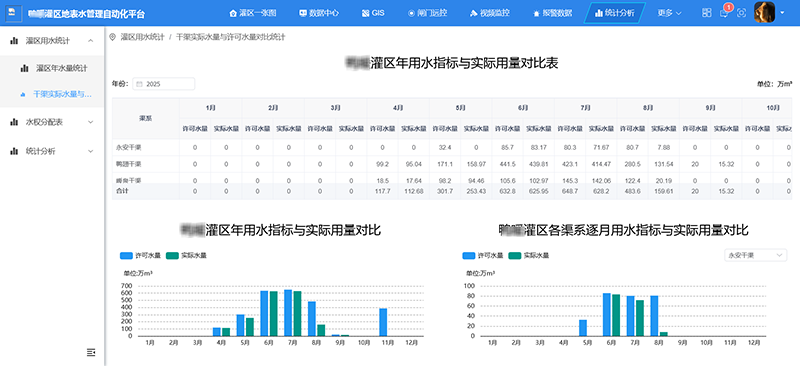Open the 灌区一张图 home tab
800x366 pixels.
coord(253,13)
